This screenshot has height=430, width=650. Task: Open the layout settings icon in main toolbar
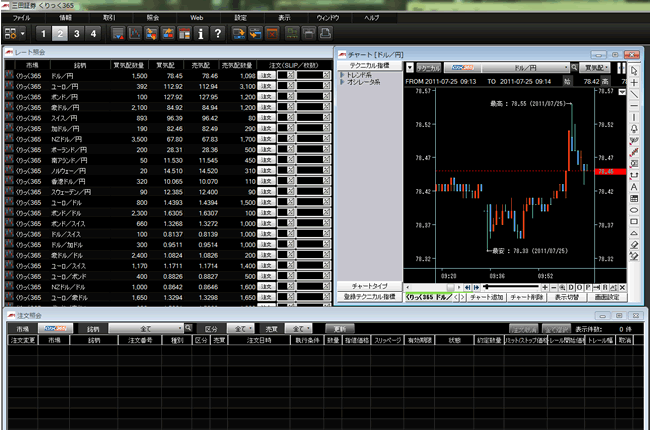point(11,34)
